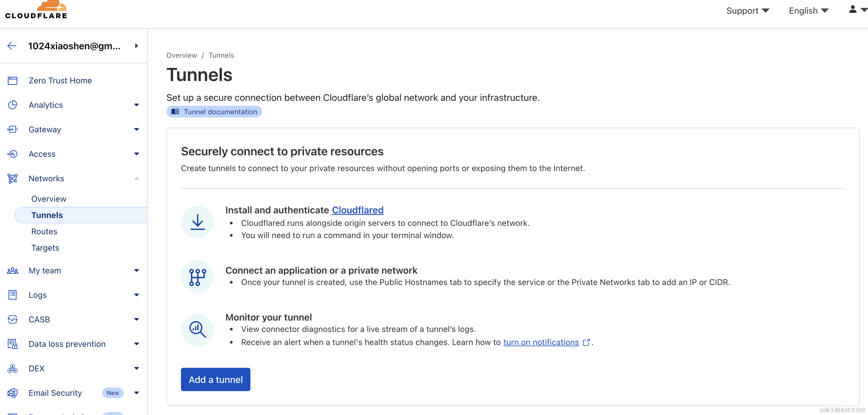The image size is (868, 415).
Task: Expand the Logs menu arrow
Action: click(137, 295)
